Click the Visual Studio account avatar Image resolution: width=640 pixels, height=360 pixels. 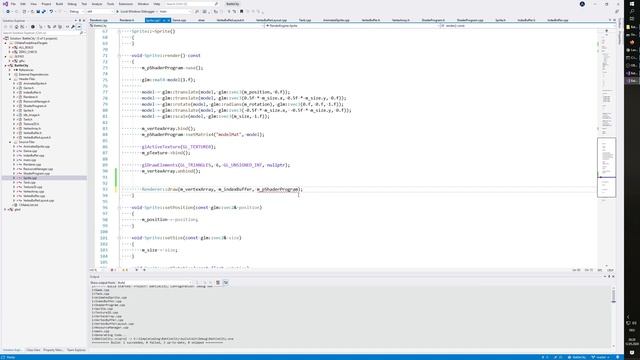tap(582, 4)
